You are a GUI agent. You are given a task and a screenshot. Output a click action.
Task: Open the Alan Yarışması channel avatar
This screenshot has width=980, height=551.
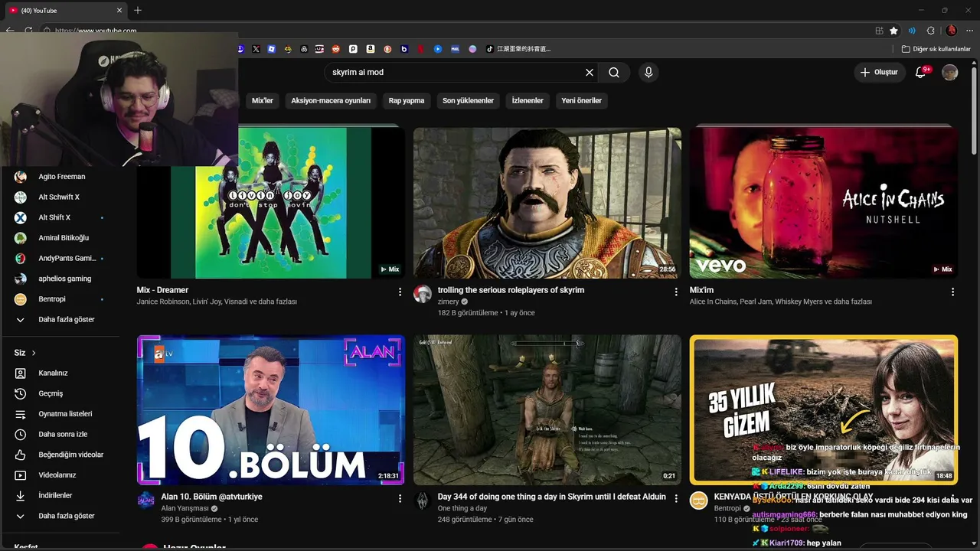[146, 500]
